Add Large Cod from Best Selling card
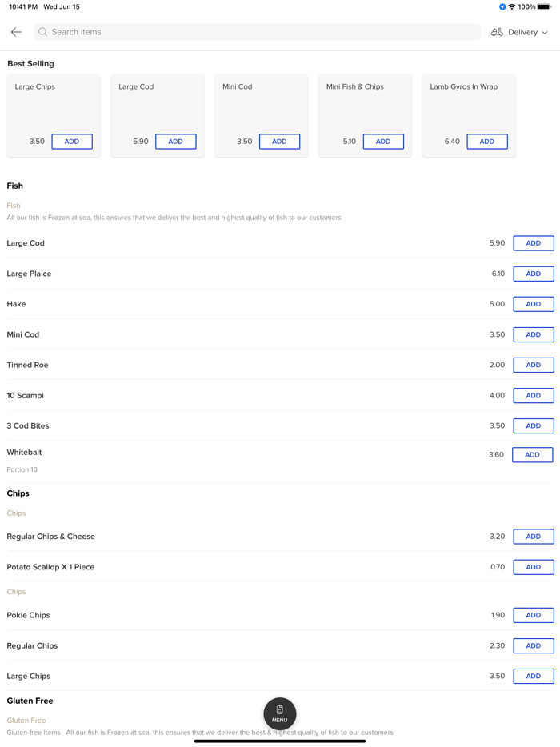The width and height of the screenshot is (560, 747). (x=176, y=142)
